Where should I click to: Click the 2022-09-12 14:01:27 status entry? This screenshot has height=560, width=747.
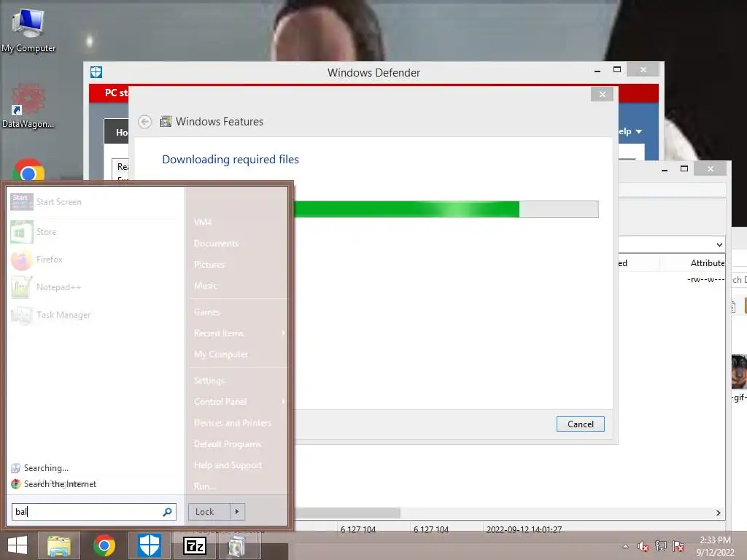coord(524,529)
